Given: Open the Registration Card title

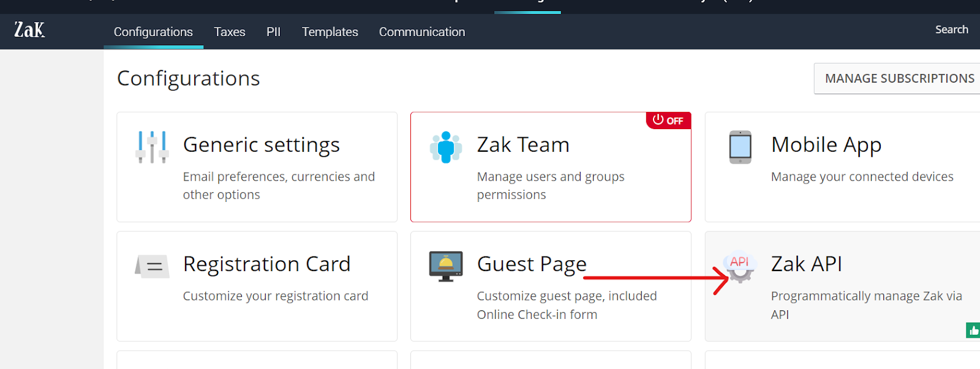Looking at the screenshot, I should 266,264.
